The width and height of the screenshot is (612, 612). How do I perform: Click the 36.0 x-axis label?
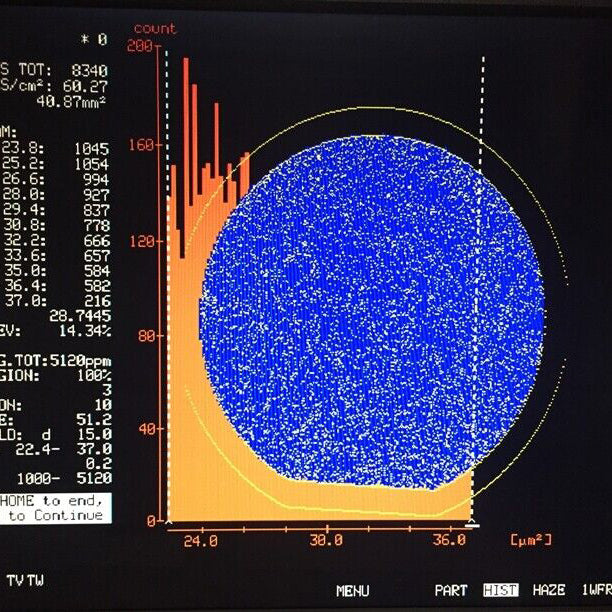pyautogui.click(x=449, y=540)
